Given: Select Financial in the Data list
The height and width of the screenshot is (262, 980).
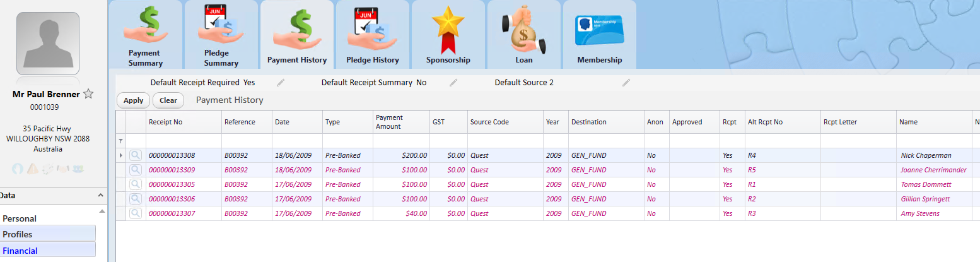Looking at the screenshot, I should 48,251.
